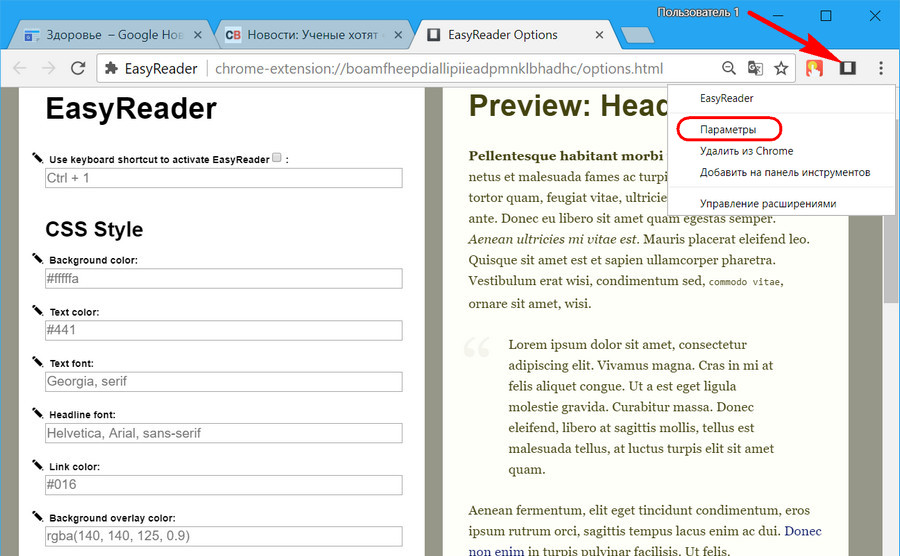The image size is (900, 556).
Task: Close the Новости tab
Action: coord(398,35)
